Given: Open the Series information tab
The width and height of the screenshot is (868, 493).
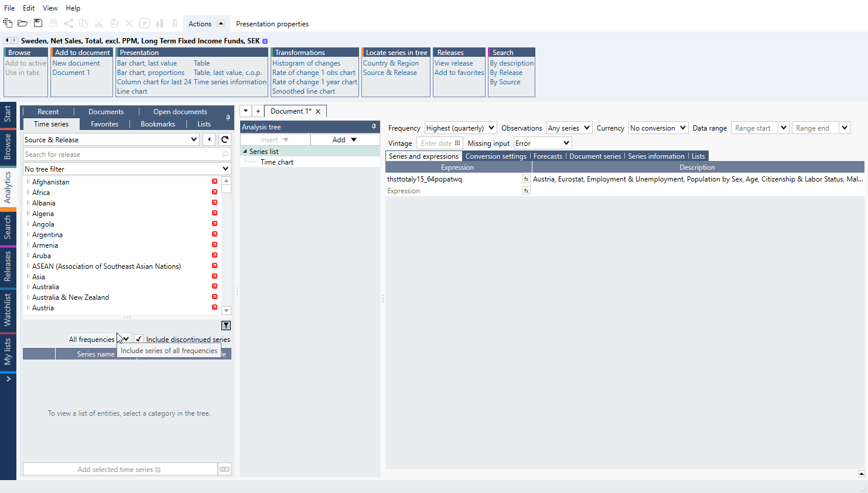Looking at the screenshot, I should point(656,156).
